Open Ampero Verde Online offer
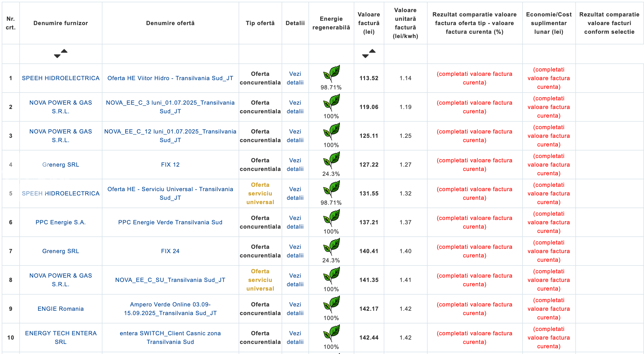Screen dimensions: 644x354 coord(170,309)
